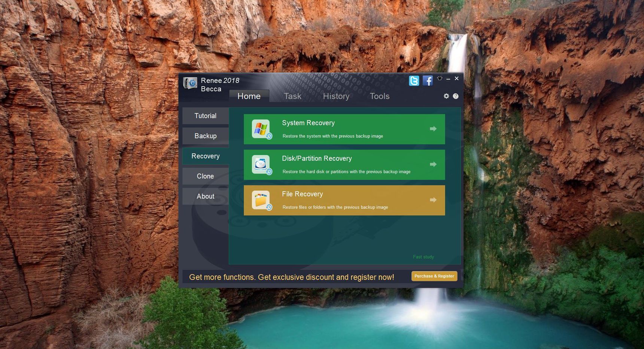Select Clone in the sidebar
Screen dimensions: 644x349
click(206, 176)
